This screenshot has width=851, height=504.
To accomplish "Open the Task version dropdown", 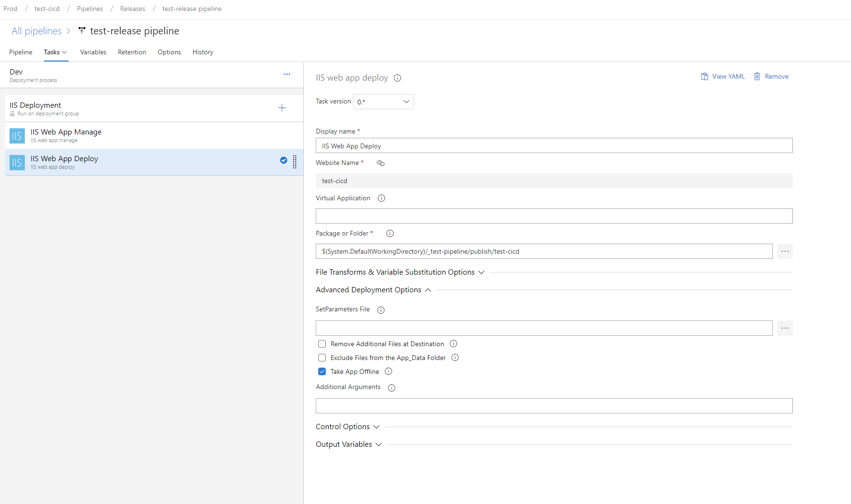I will click(x=384, y=102).
